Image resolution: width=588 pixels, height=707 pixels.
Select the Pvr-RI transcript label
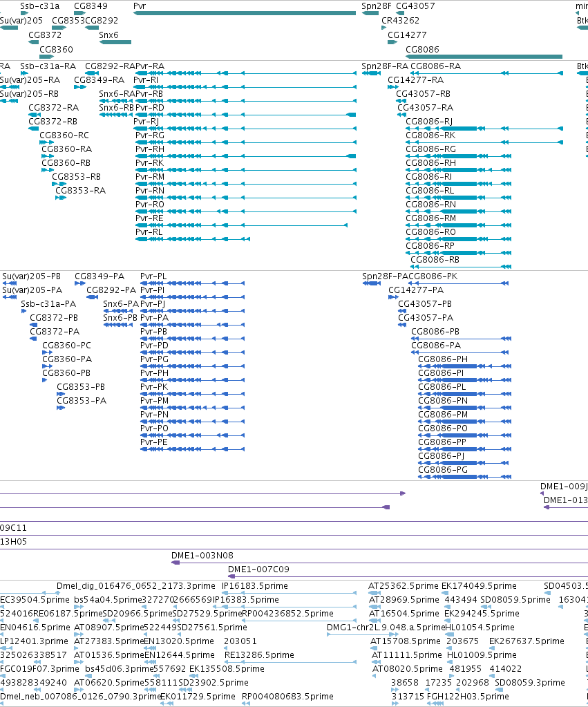(x=146, y=80)
